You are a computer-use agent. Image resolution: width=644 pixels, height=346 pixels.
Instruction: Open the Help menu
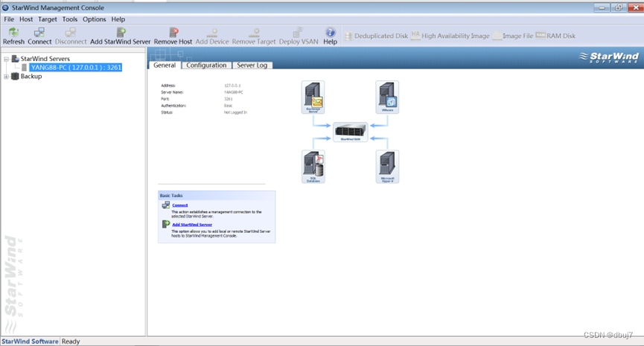pos(118,19)
